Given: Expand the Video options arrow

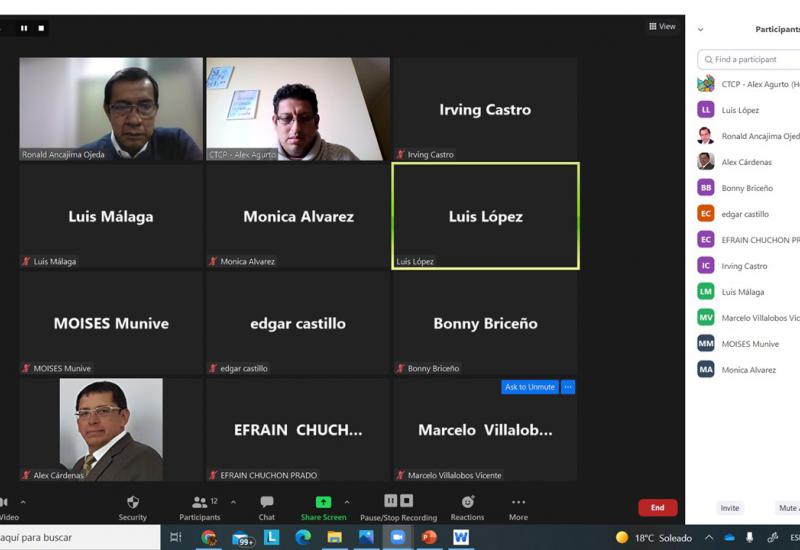Looking at the screenshot, I should 23,502.
